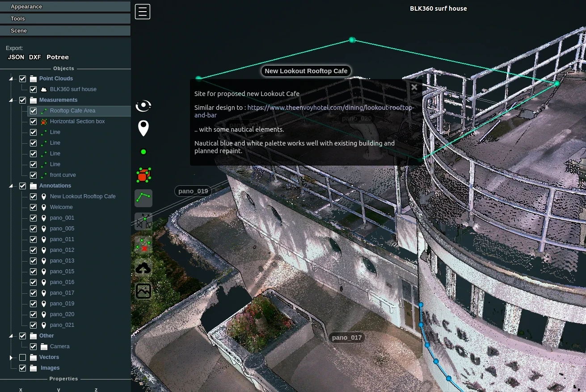Click the orbit eye view icon
Viewport: 586px width, 392px height.
[143, 106]
